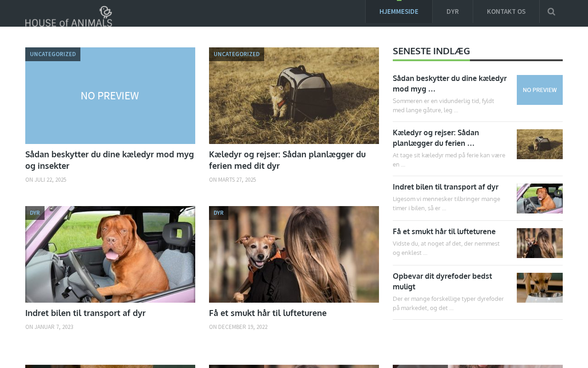Screen dimensions: 588x368
Task: Open the Kontakt os menu item
Action: pyautogui.click(x=506, y=11)
